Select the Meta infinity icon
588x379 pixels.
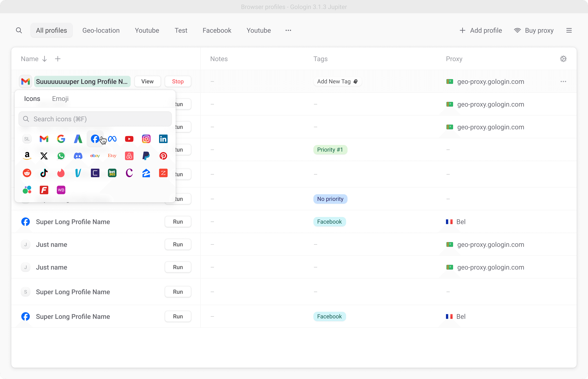click(x=112, y=139)
